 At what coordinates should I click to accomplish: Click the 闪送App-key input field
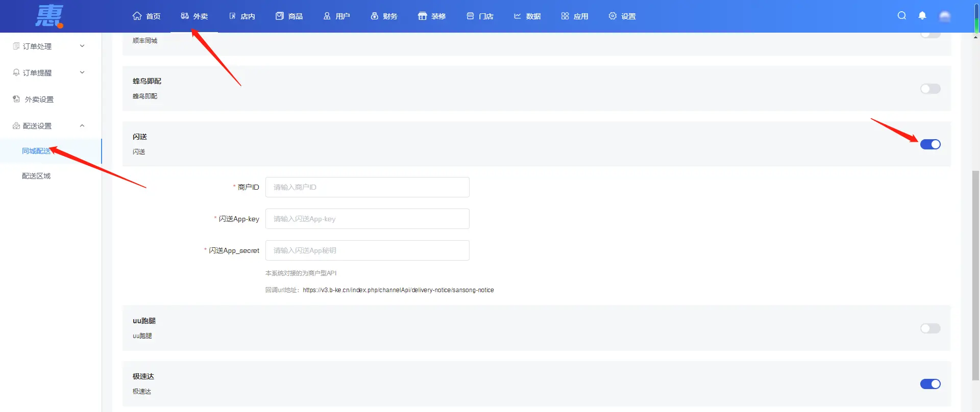coord(367,219)
